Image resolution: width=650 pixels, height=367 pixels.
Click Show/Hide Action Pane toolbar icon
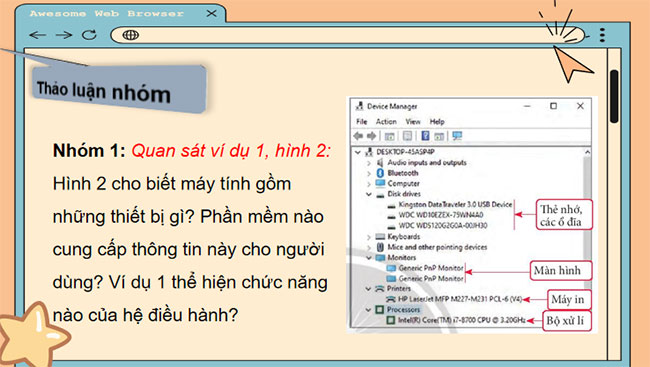point(439,136)
